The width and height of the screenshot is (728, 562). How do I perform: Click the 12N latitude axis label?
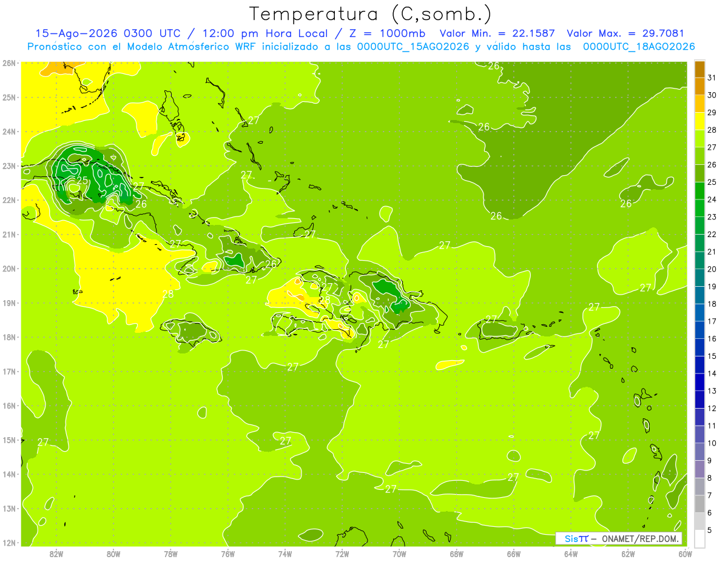click(8, 543)
